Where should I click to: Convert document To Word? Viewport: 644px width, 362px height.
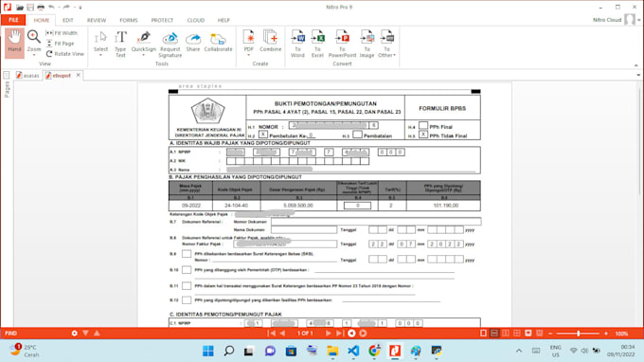[297, 44]
